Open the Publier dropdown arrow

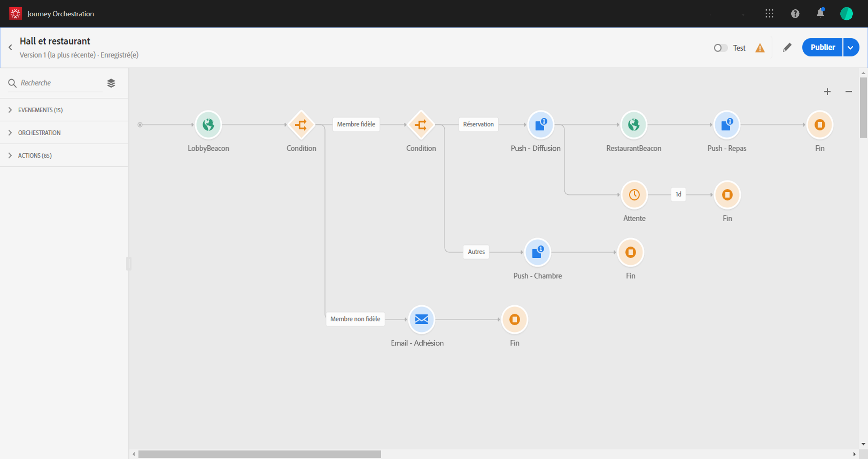851,47
